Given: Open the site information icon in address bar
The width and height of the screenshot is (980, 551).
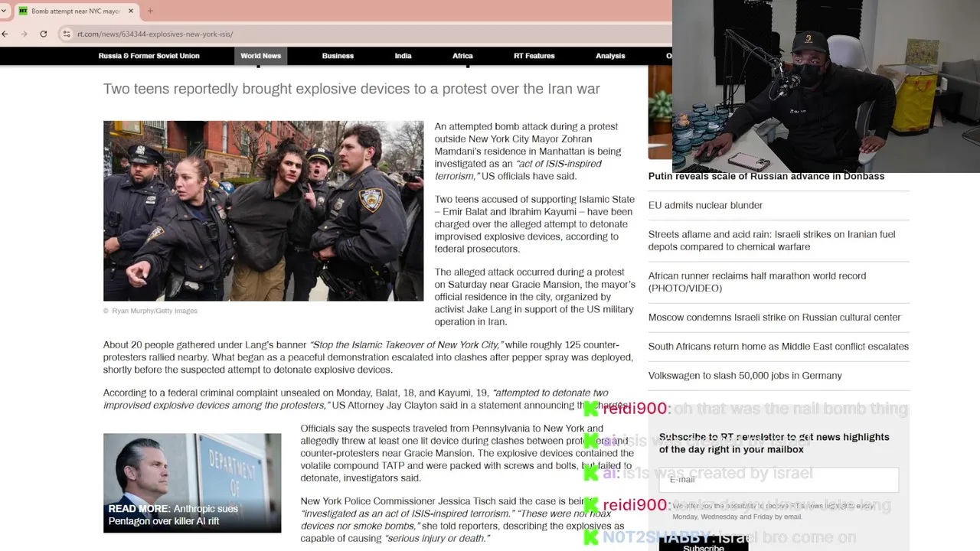Looking at the screenshot, I should 67,34.
